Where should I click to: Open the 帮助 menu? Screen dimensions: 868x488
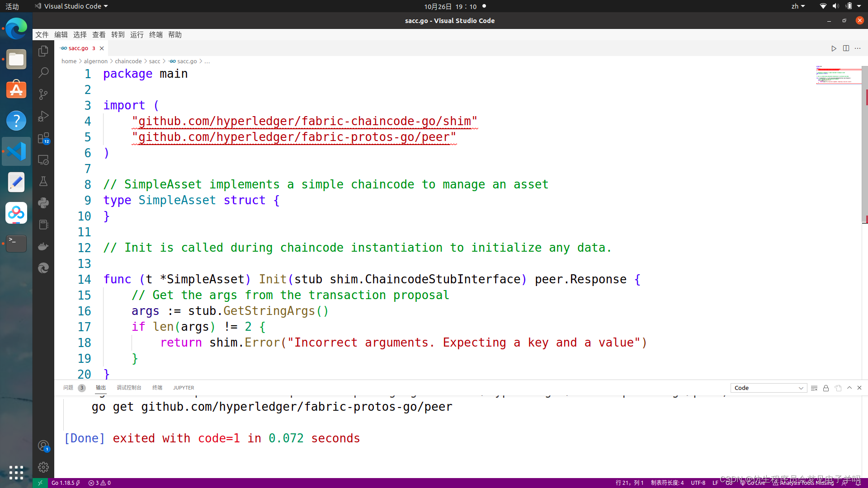point(175,35)
